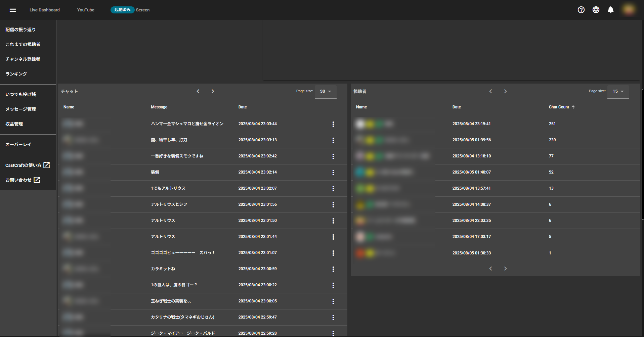Open options for message at 22:59:47
This screenshot has width=644, height=337.
point(333,318)
